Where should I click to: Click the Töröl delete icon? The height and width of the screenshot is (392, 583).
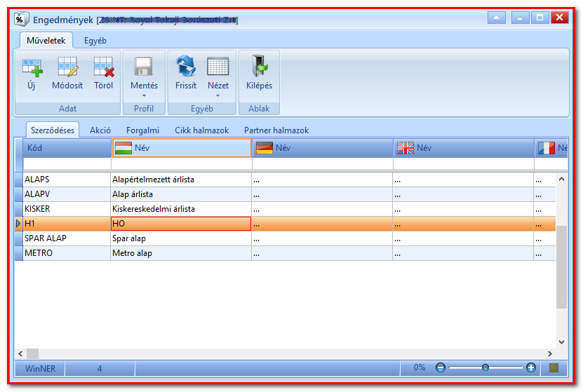pyautogui.click(x=103, y=67)
